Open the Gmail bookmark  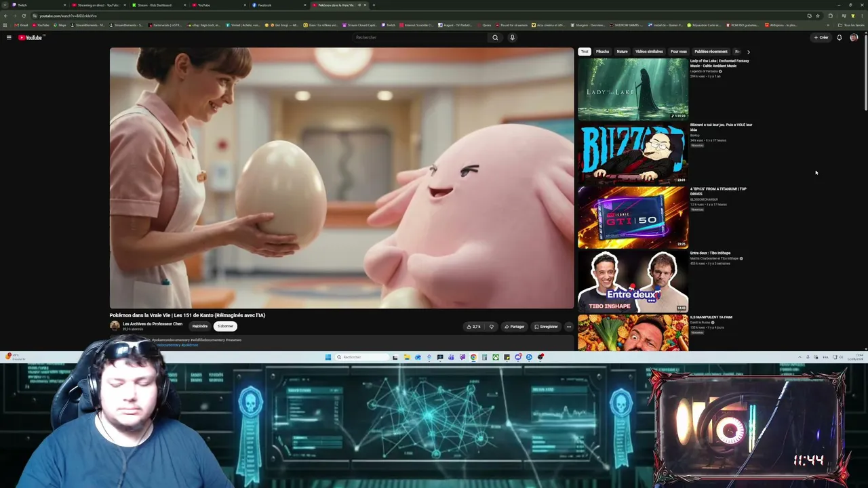coord(21,25)
